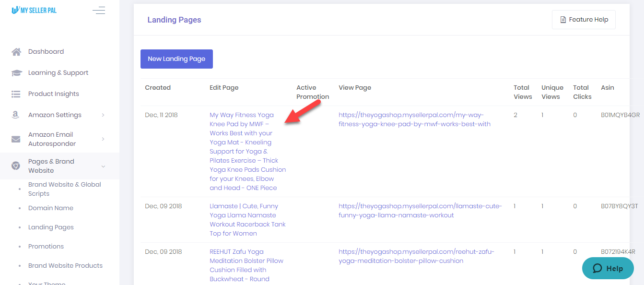644x285 pixels.
Task: Click the Amazon Email Autoresponder envelope icon
Action: point(16,139)
